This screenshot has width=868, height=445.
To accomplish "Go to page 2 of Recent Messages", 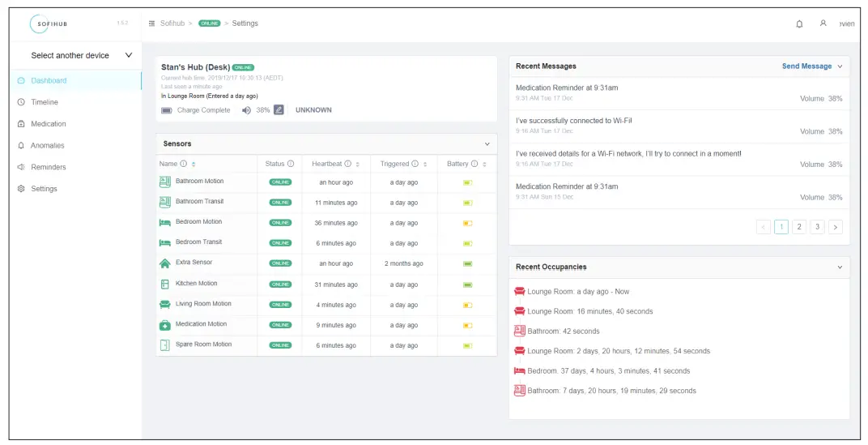I will (x=799, y=227).
